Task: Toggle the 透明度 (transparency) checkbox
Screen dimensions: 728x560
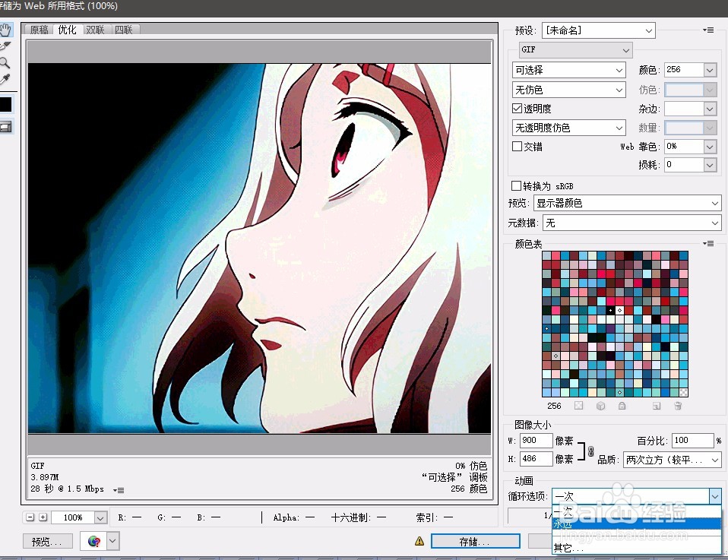Action: pyautogui.click(x=517, y=108)
